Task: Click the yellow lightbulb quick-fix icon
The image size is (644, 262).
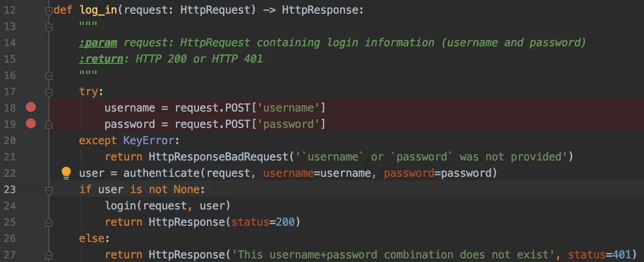Action: pos(66,172)
